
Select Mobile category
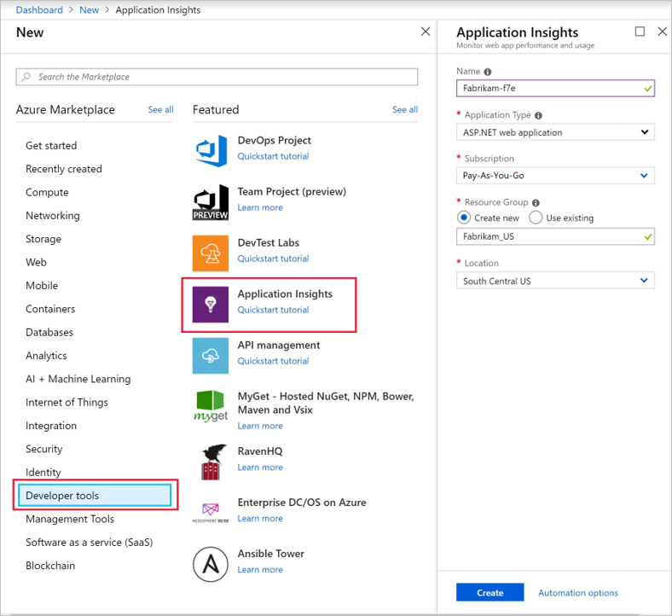tap(42, 286)
